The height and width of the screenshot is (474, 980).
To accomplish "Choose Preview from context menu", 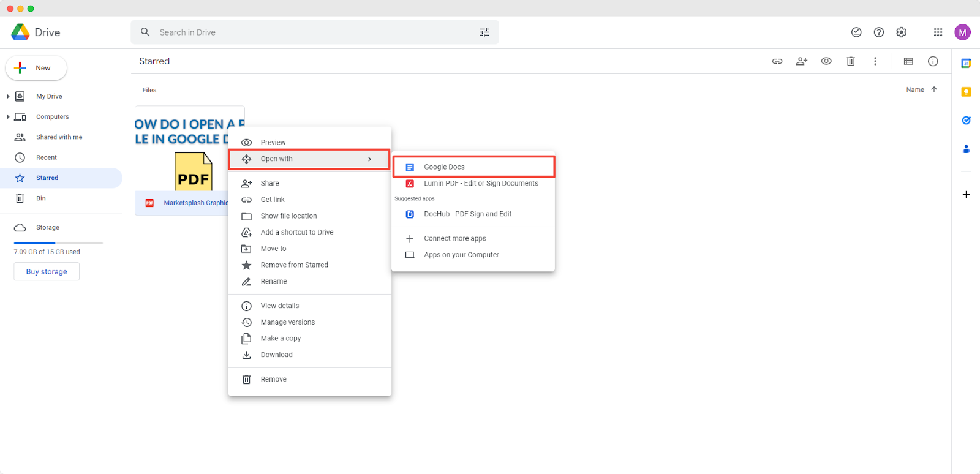I will 309,143.
